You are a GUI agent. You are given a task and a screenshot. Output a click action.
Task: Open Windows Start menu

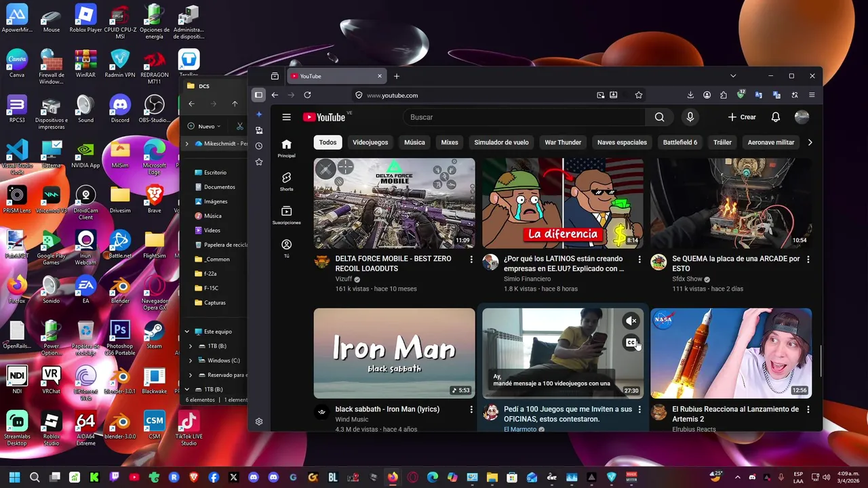click(14, 477)
